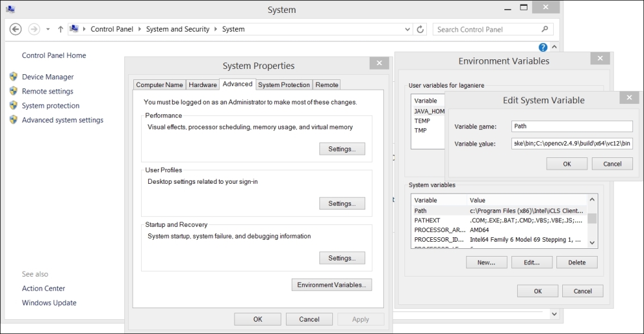644x334 pixels.
Task: Click the Remote settings shield icon
Action: pyautogui.click(x=14, y=91)
